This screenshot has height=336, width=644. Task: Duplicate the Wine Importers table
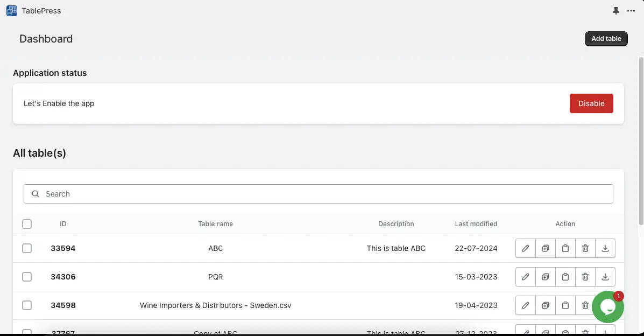tap(546, 305)
